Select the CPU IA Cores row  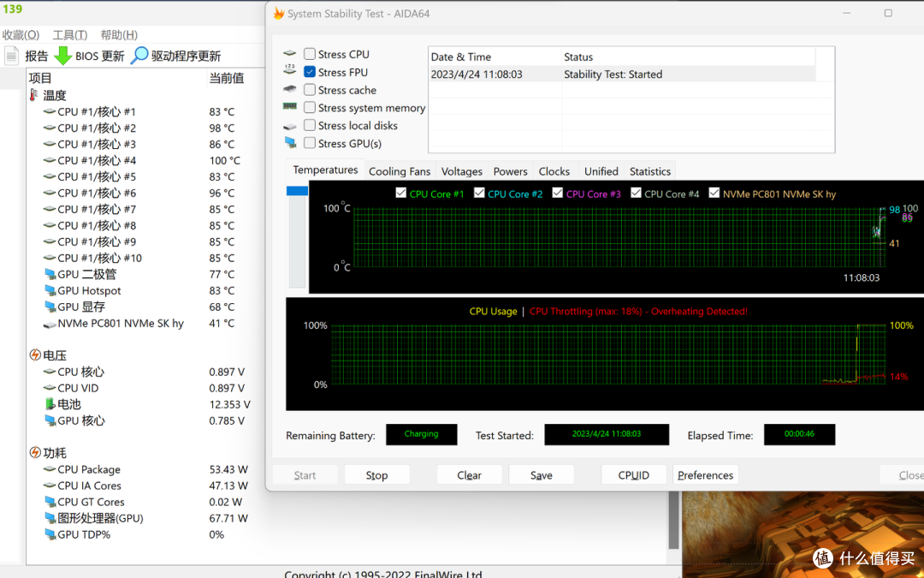145,486
